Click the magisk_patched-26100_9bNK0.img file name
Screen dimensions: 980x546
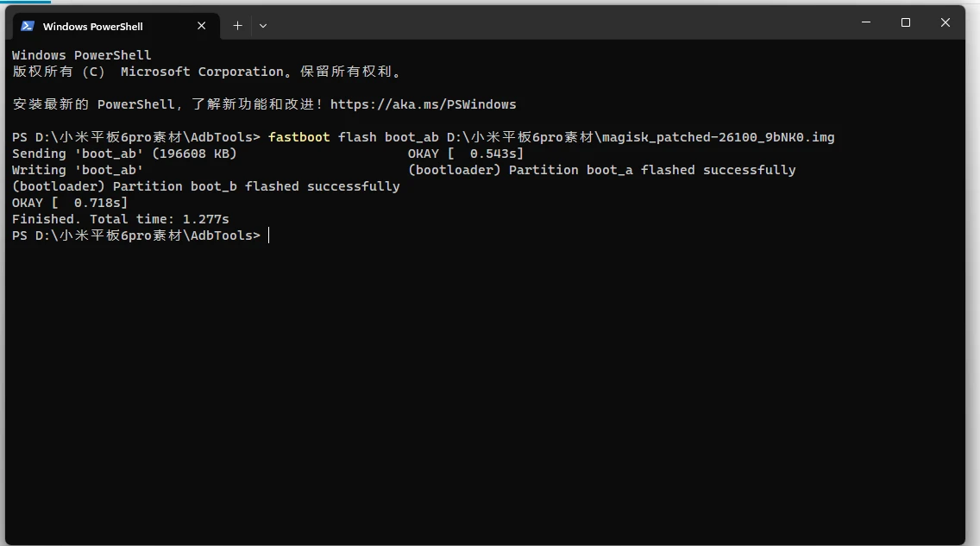click(x=718, y=137)
